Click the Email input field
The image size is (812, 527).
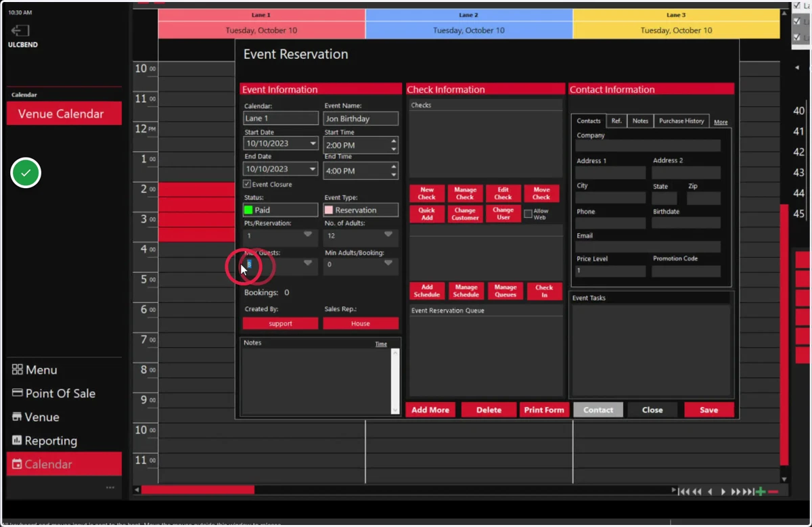click(648, 246)
